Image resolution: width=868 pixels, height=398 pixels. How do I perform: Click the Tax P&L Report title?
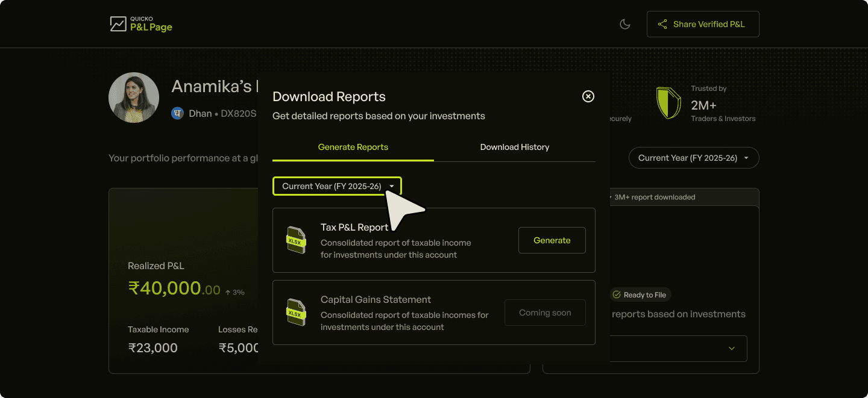[x=354, y=228]
